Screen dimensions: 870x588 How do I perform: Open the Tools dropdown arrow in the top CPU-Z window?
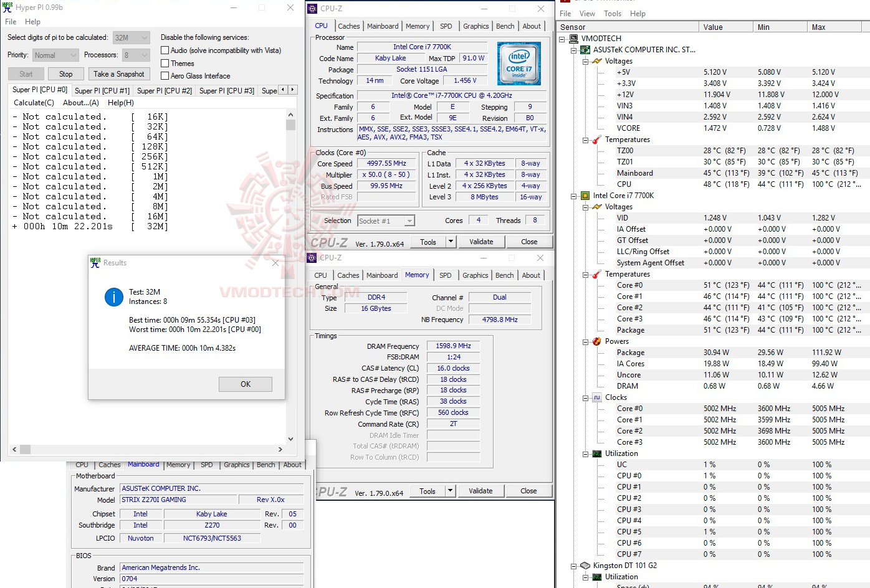point(451,242)
